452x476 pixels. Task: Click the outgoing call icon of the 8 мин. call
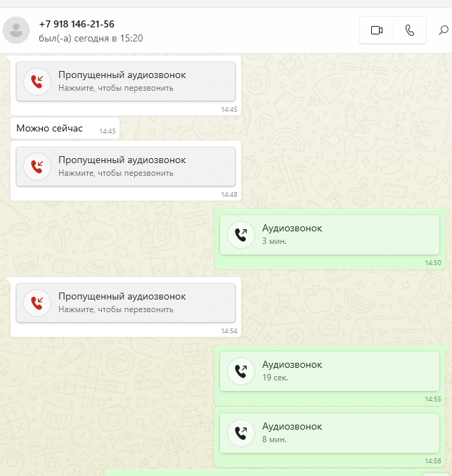click(x=241, y=433)
